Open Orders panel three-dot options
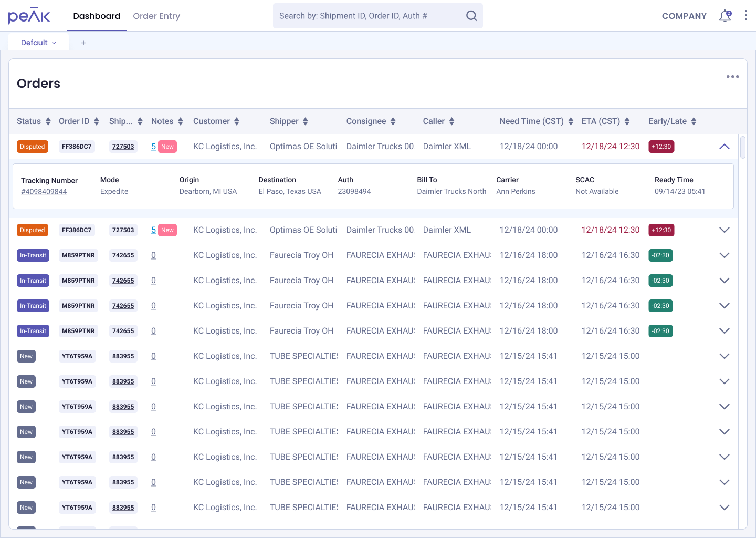 732,77
